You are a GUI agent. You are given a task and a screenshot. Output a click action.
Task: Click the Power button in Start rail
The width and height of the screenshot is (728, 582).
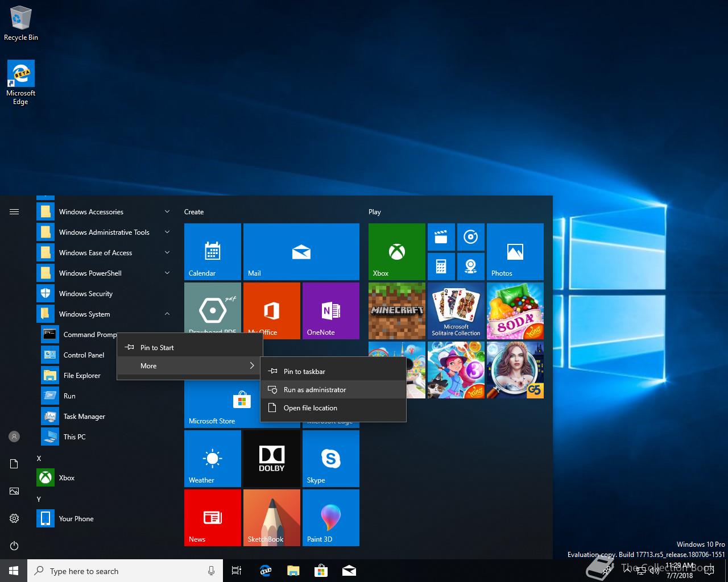(14, 546)
